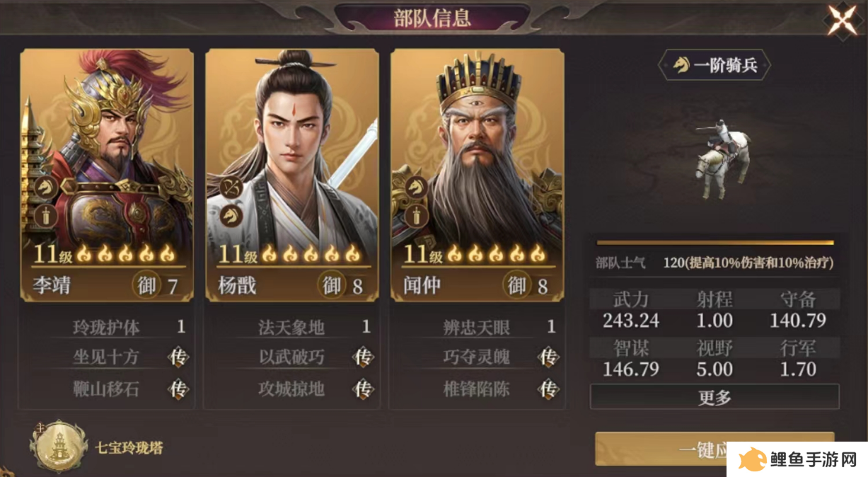Open 闻仲's hero portrait card
This screenshot has width=868, height=477.
[478, 176]
